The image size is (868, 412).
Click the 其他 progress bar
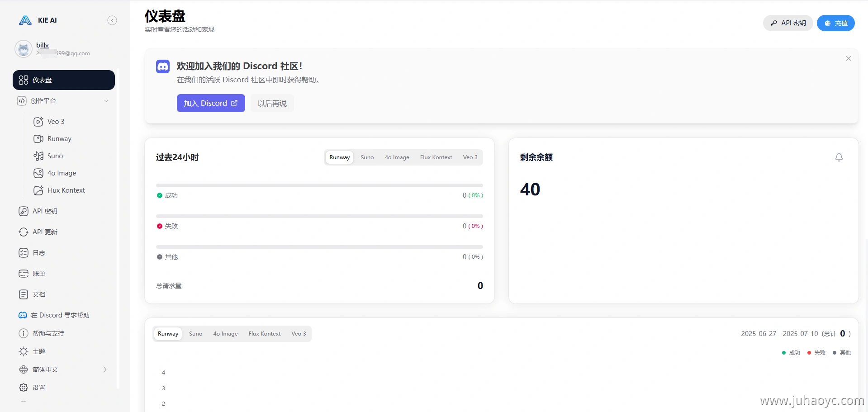click(x=319, y=247)
